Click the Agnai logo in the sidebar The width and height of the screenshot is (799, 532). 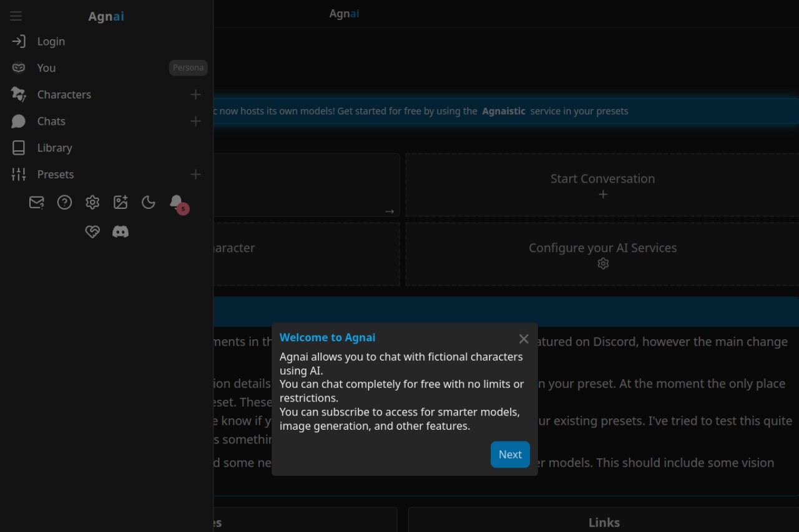[x=106, y=17]
